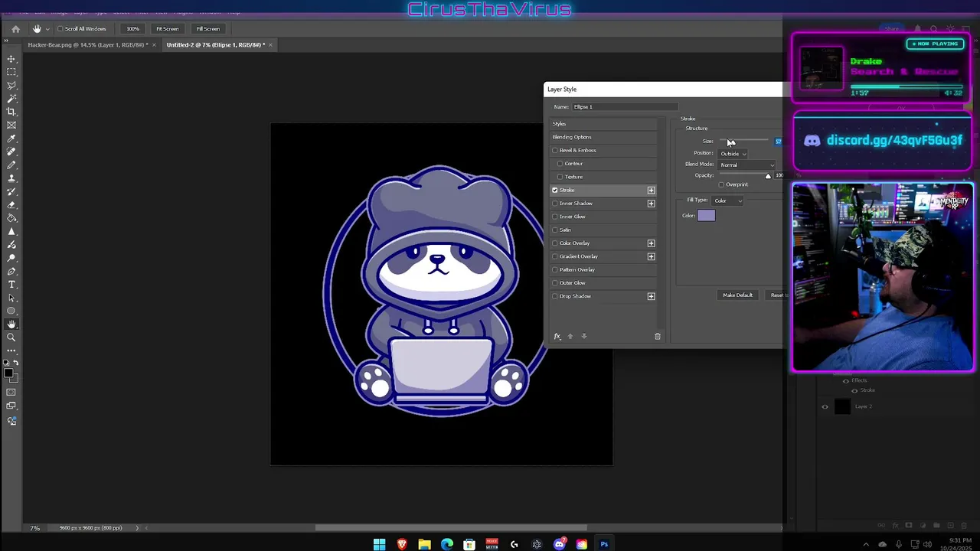Add another Stroke effect with plus

(x=651, y=190)
